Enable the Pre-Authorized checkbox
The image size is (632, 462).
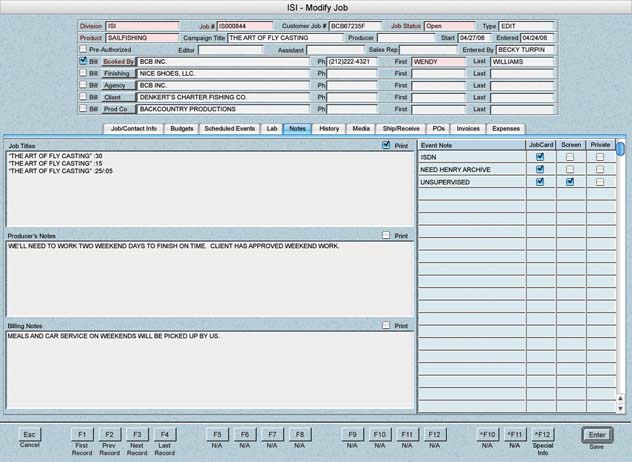click(x=83, y=49)
